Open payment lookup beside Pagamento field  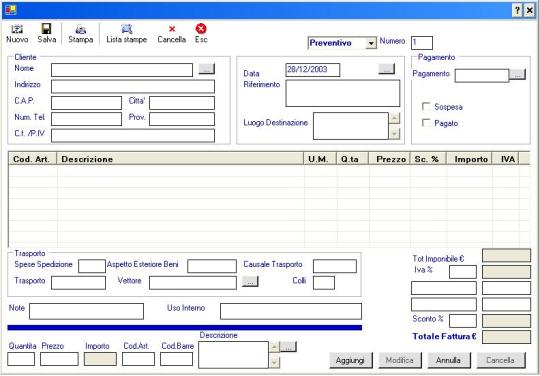pyautogui.click(x=518, y=74)
